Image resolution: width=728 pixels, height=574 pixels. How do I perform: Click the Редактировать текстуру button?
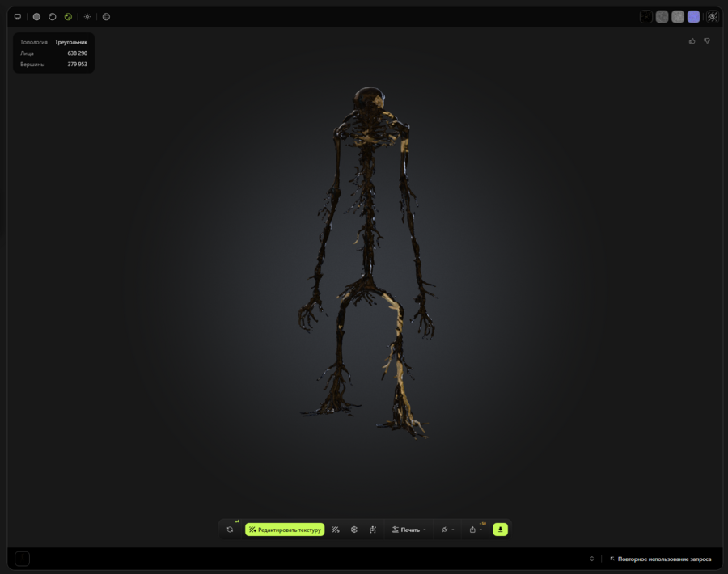[285, 530]
